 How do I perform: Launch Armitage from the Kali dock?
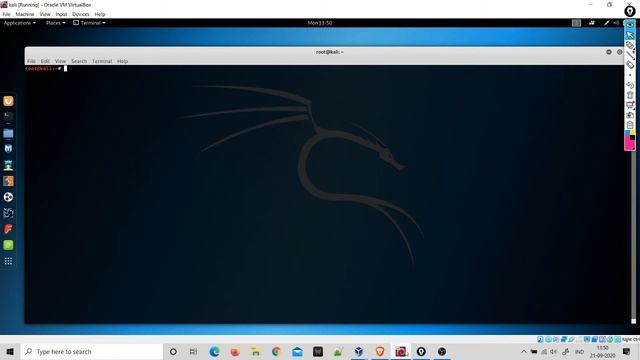[x=8, y=165]
